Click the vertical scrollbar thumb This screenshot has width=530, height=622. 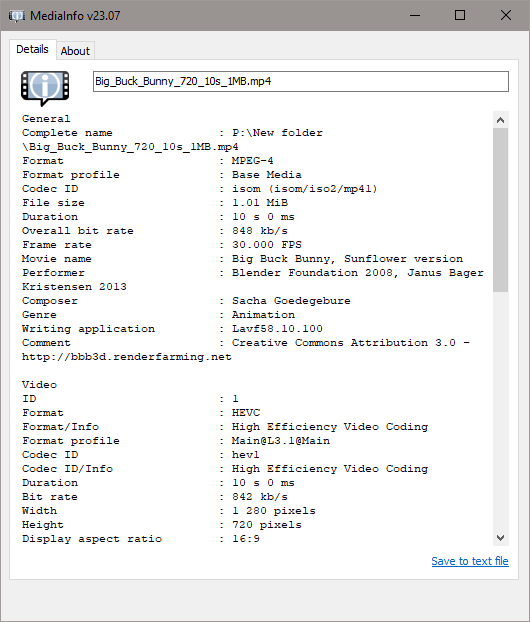[500, 210]
